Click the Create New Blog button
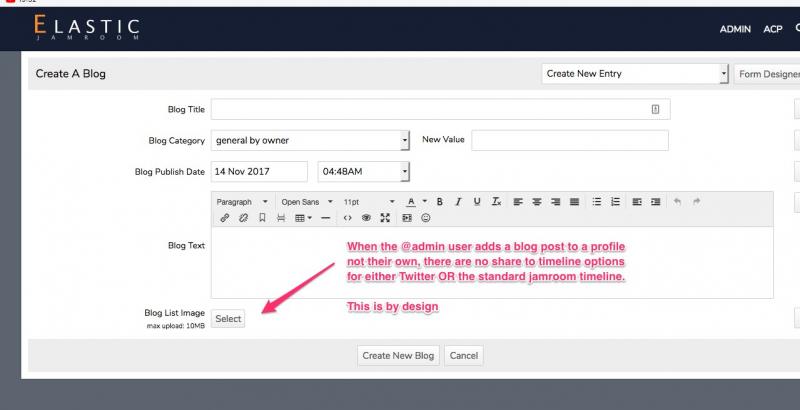 click(398, 355)
